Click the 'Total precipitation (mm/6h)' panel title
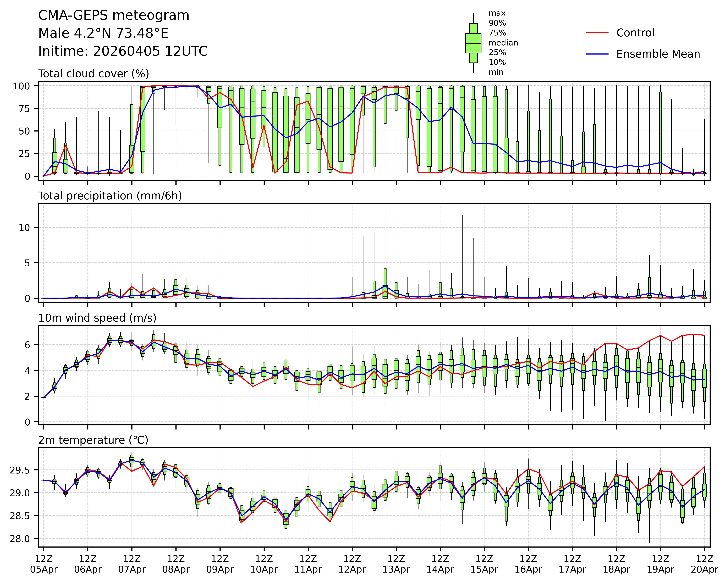The width and height of the screenshot is (728, 584). pyautogui.click(x=110, y=196)
